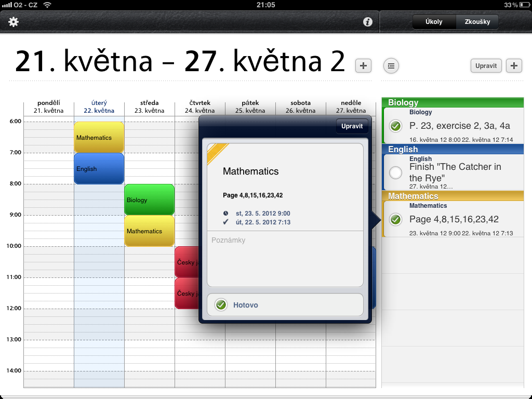Tap the completed checkmark icon before út, 22. 5. 2012
532x399 pixels.
[x=225, y=222]
